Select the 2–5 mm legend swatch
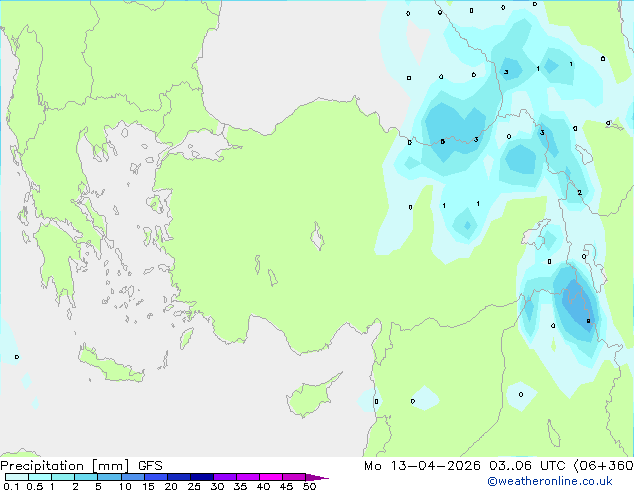Image resolution: width=634 pixels, height=490 pixels. click(86, 477)
